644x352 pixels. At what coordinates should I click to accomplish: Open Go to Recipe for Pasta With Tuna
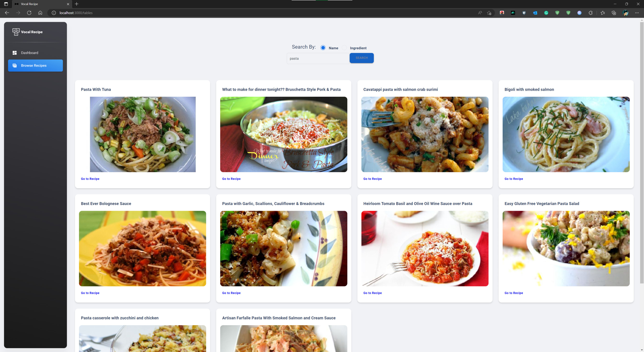(x=90, y=179)
